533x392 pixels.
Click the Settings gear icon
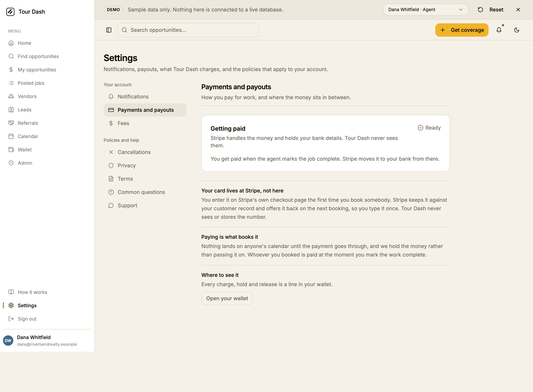11,305
